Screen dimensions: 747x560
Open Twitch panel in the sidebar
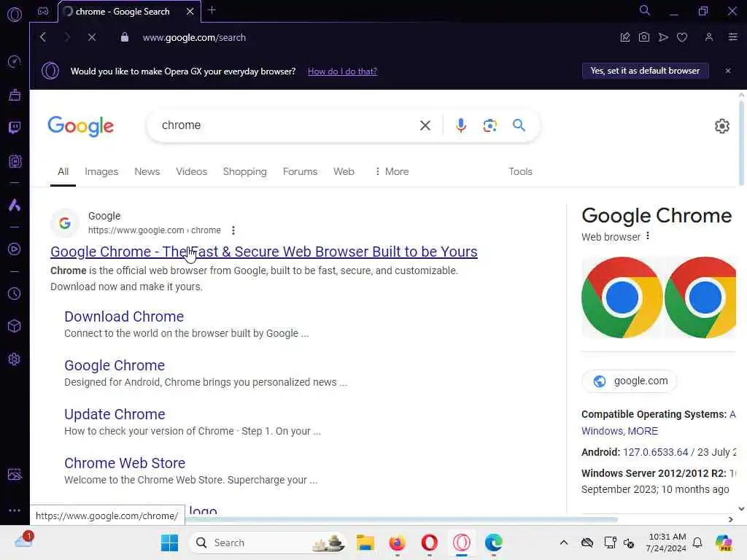[15, 128]
